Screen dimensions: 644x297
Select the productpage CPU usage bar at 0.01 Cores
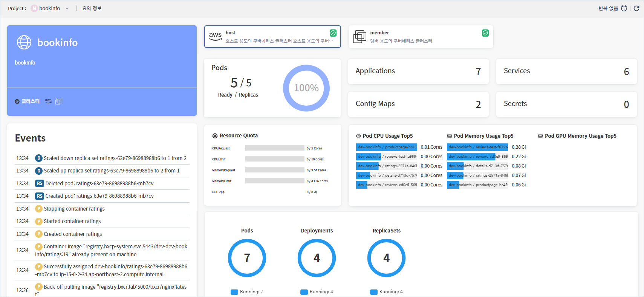click(x=387, y=147)
